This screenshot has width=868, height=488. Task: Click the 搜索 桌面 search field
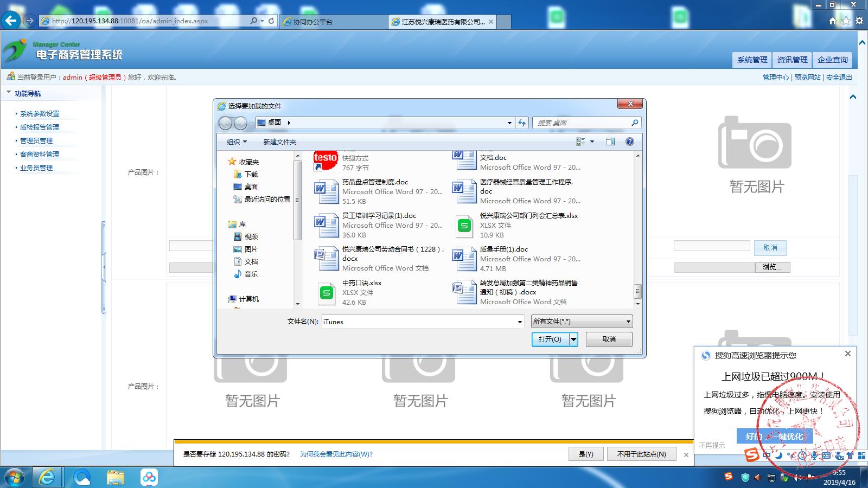(x=582, y=123)
